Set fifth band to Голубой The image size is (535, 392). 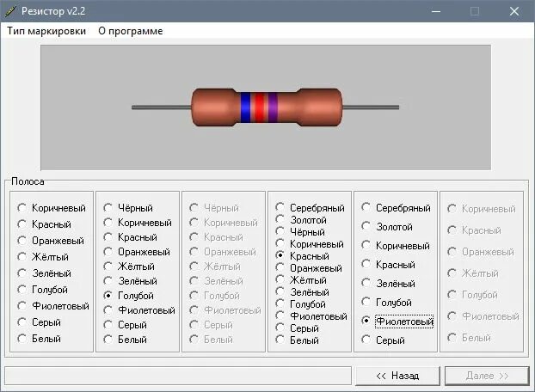tap(386, 303)
